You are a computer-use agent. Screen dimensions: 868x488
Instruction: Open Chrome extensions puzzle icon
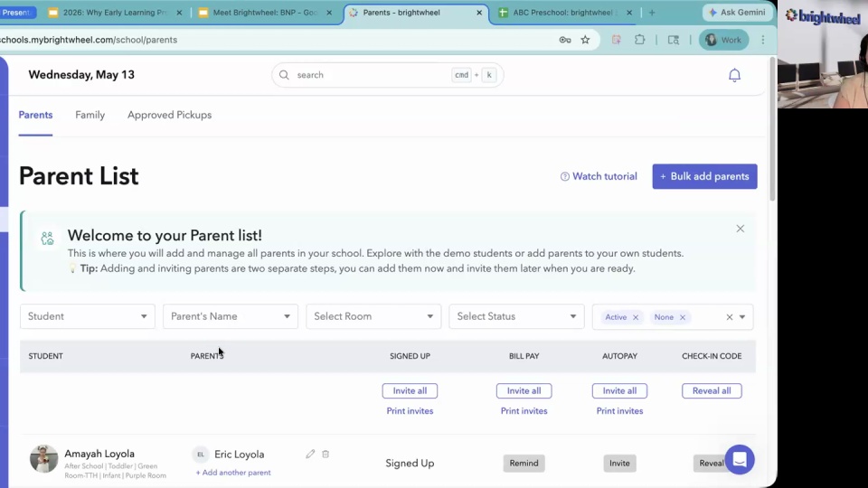point(639,40)
